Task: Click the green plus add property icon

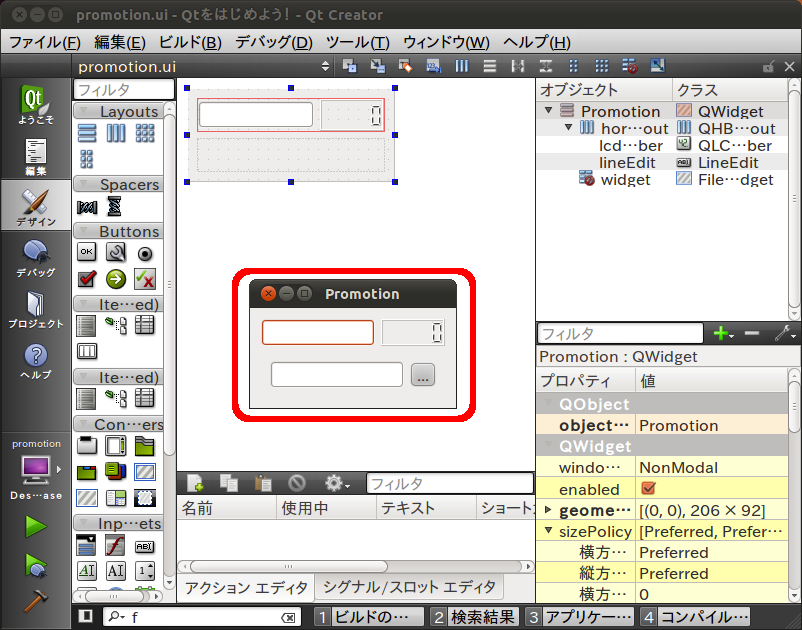Action: click(x=720, y=334)
